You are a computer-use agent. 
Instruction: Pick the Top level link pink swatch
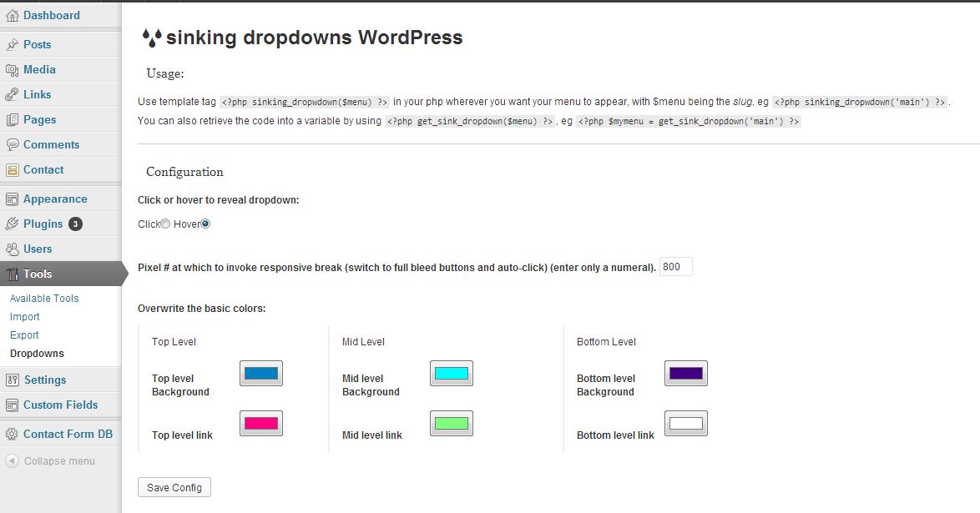[x=261, y=423]
